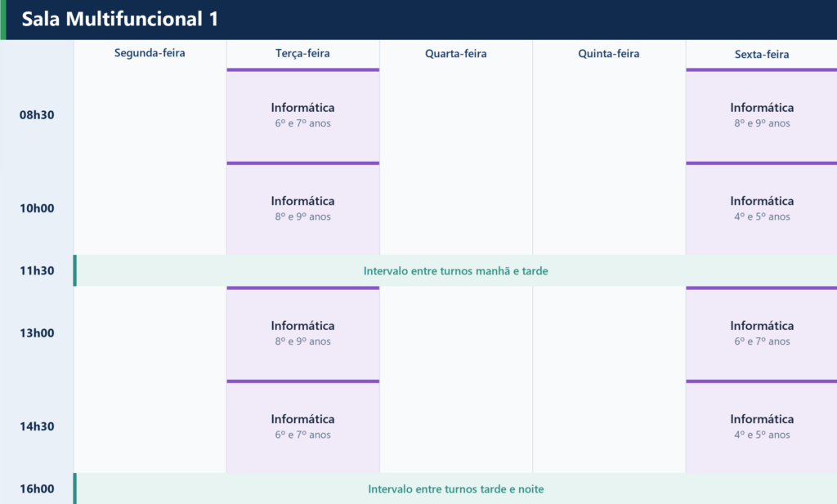Click the Terça-feira column header
Image resolution: width=837 pixels, height=504 pixels.
tap(302, 53)
